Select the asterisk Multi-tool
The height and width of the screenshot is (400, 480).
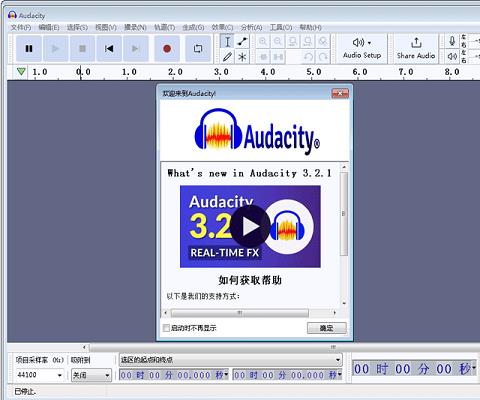coord(242,57)
